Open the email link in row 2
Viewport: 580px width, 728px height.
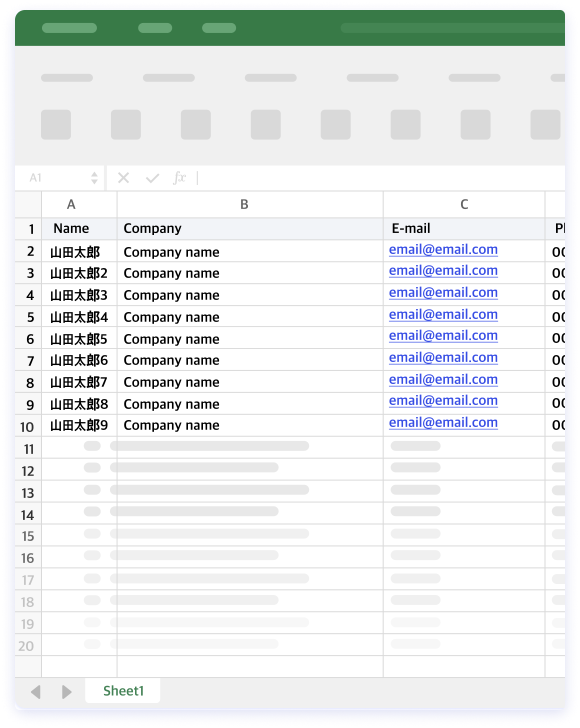[443, 249]
